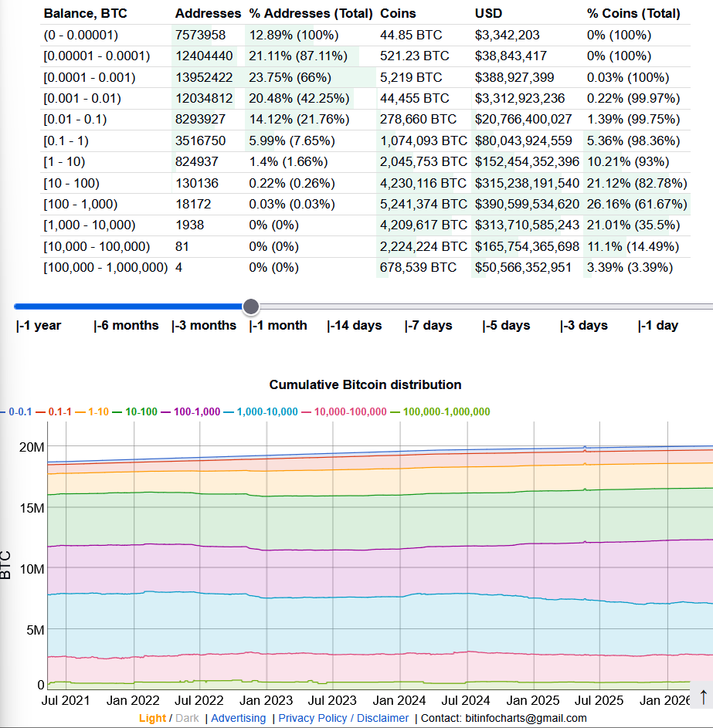Select the [1,000 - 10,000) balance row
713x728 pixels.
365,225
